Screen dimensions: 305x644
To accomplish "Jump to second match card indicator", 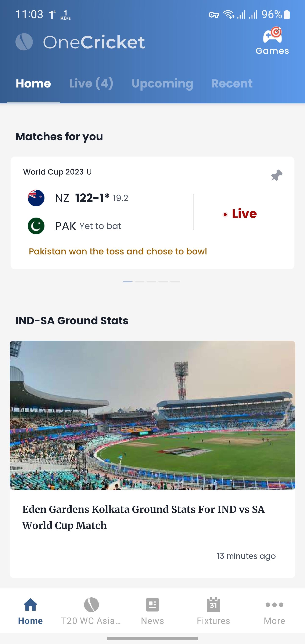I will pyautogui.click(x=140, y=282).
